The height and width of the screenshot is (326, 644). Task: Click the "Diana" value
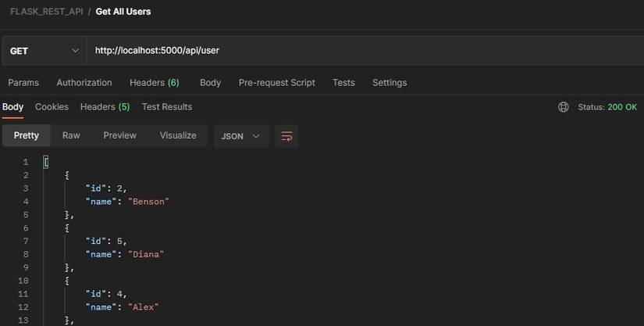coord(146,255)
